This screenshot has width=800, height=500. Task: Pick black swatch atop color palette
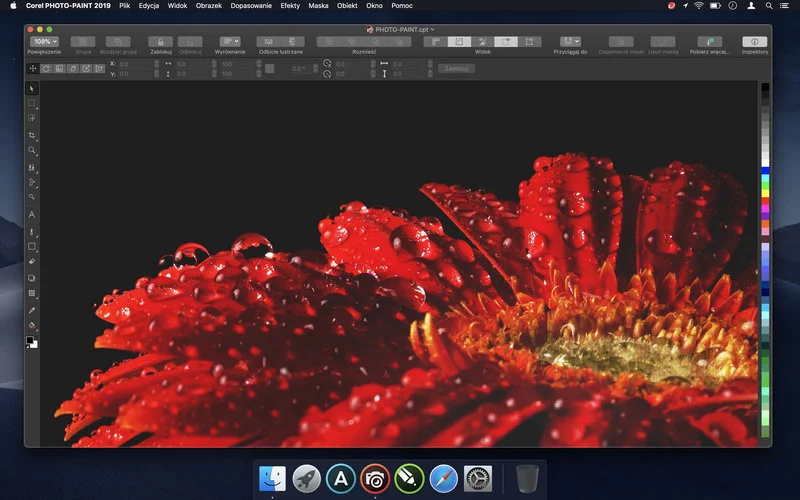tap(765, 87)
